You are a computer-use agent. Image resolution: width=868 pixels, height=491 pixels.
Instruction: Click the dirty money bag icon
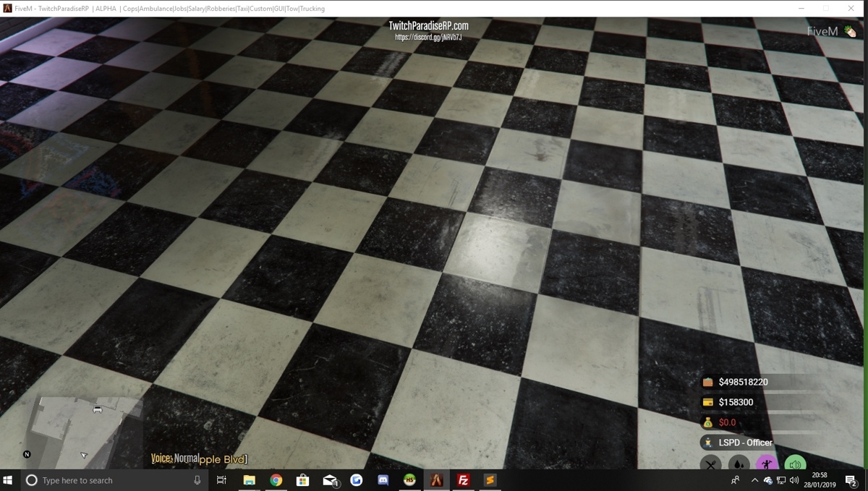[708, 422]
